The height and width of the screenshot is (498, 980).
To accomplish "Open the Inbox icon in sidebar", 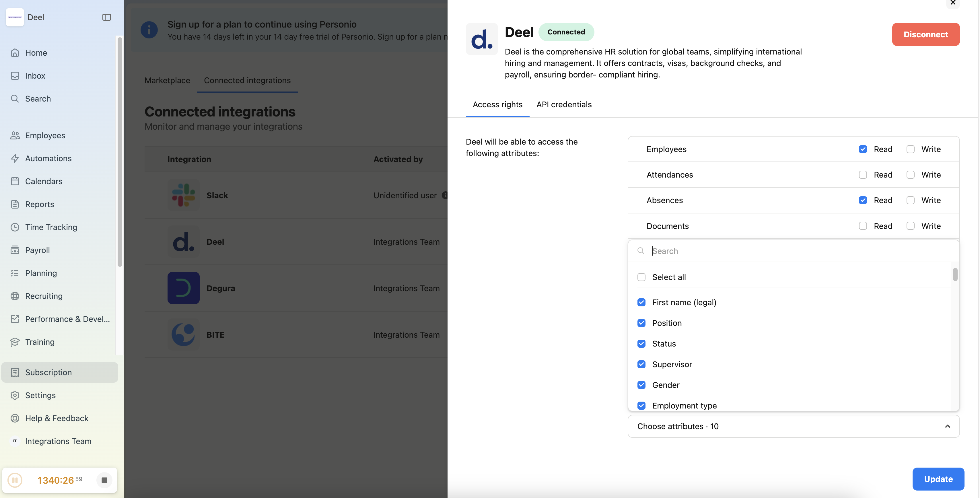I will [15, 75].
